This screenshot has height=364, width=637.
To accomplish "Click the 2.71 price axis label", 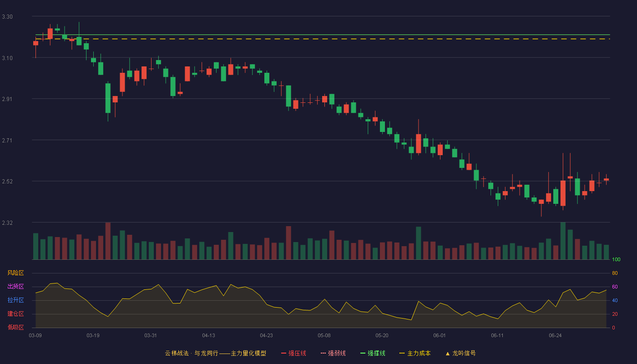I will click(7, 140).
